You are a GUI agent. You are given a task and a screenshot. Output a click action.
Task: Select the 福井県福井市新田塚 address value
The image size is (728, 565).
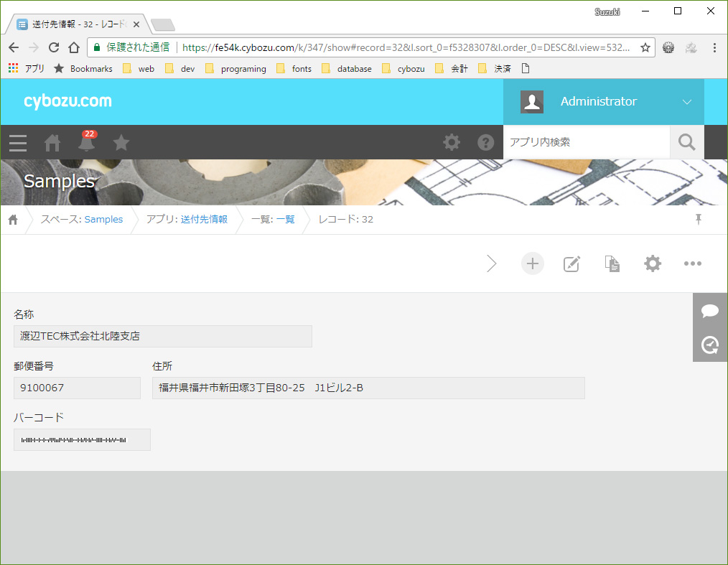(368, 388)
